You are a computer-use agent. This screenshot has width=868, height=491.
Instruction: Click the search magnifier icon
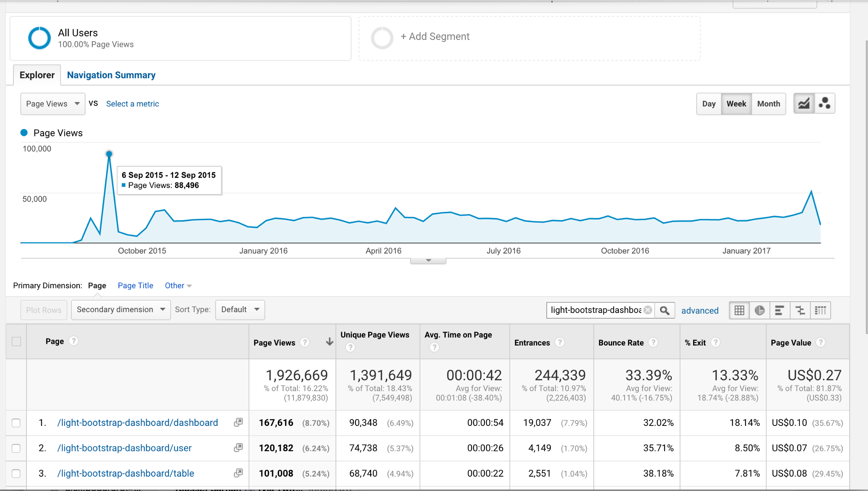tap(664, 310)
